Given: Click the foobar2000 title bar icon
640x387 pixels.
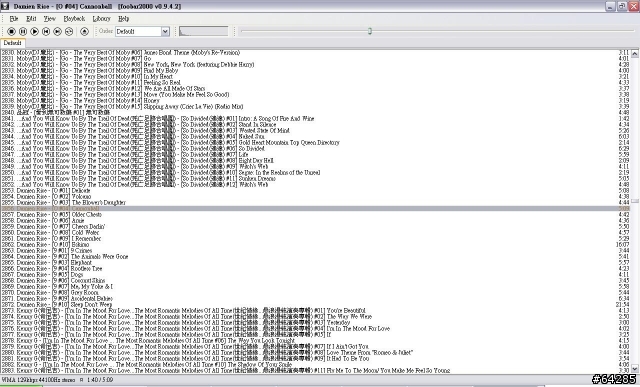Looking at the screenshot, I should click(4, 6).
